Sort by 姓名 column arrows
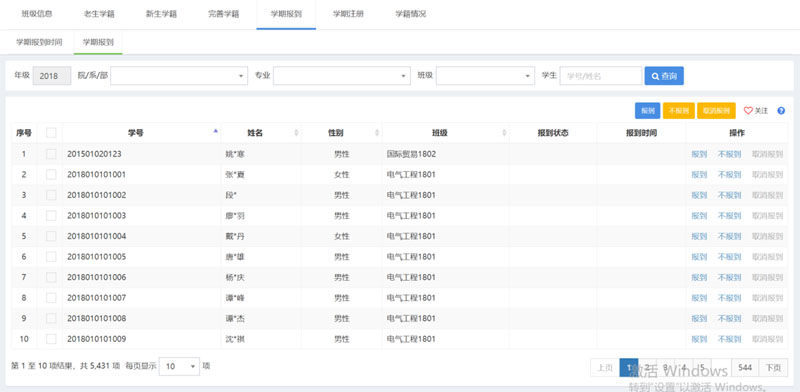Screen dimensions: 800x392 click(x=296, y=133)
